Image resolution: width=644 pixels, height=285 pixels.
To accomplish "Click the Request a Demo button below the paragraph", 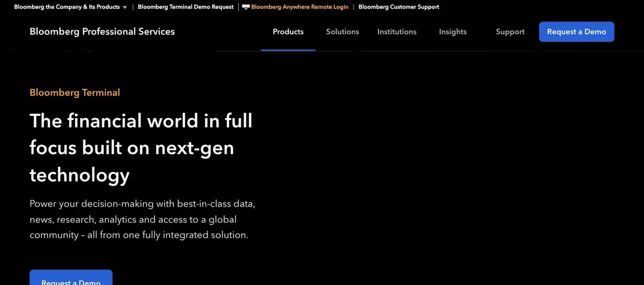I will coord(71,277).
